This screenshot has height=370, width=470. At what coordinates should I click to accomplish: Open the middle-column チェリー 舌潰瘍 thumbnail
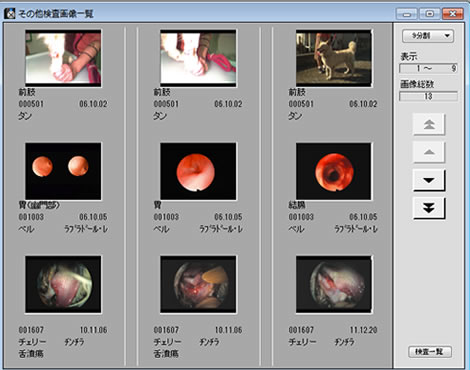198,284
